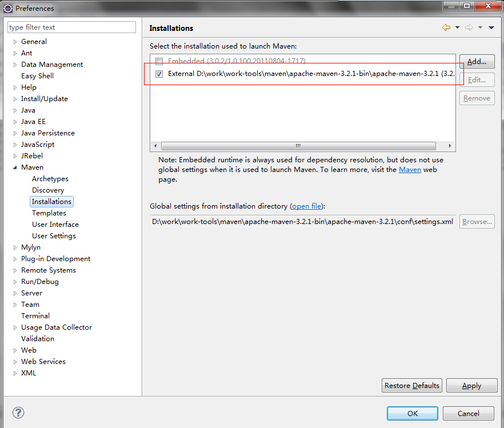Viewport: 504px width, 428px height.
Task: Select Run/Debug in tree
Action: tap(40, 282)
